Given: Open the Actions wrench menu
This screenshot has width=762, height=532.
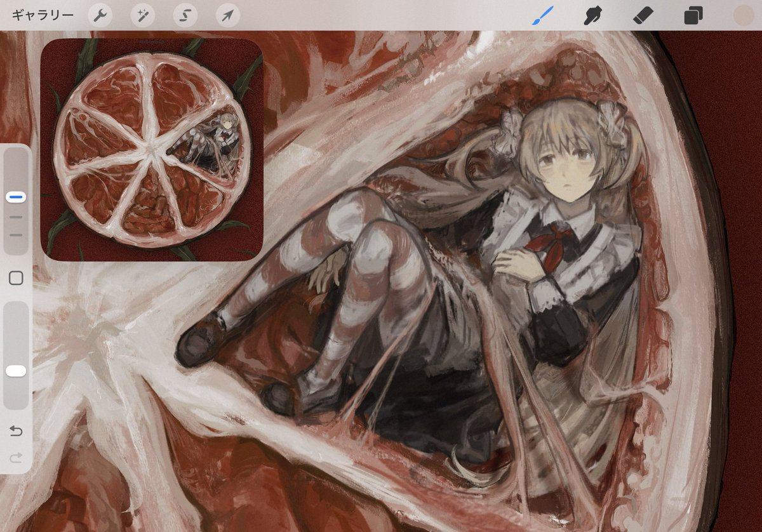Looking at the screenshot, I should 99,15.
